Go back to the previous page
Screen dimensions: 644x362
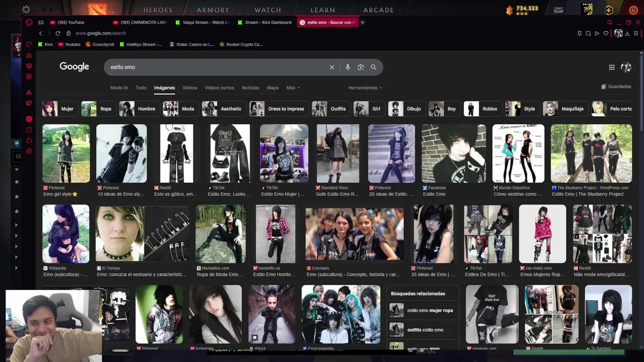coord(40,33)
